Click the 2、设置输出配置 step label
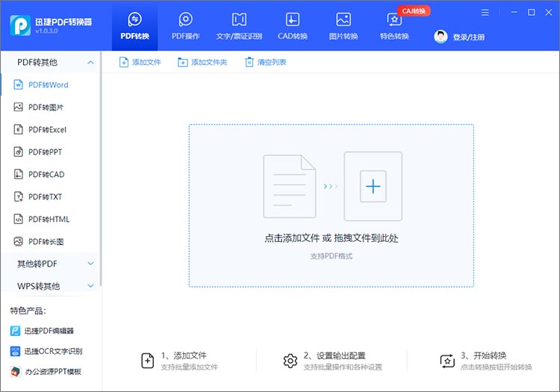 (x=335, y=355)
